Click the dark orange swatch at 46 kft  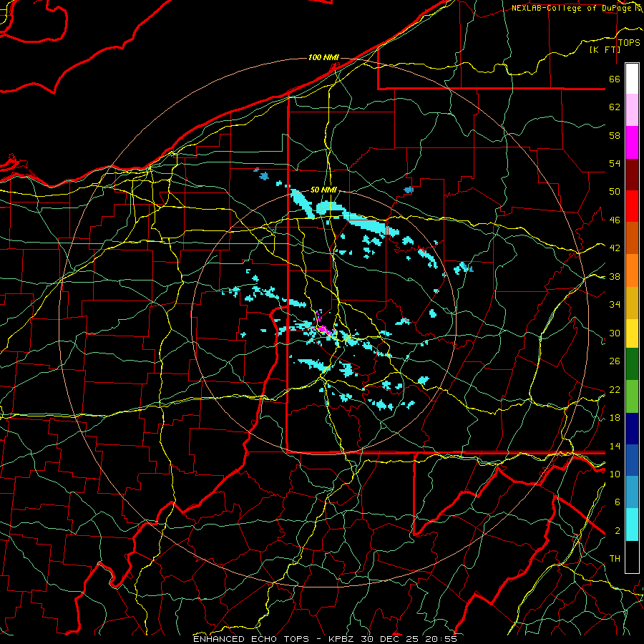tap(632, 238)
